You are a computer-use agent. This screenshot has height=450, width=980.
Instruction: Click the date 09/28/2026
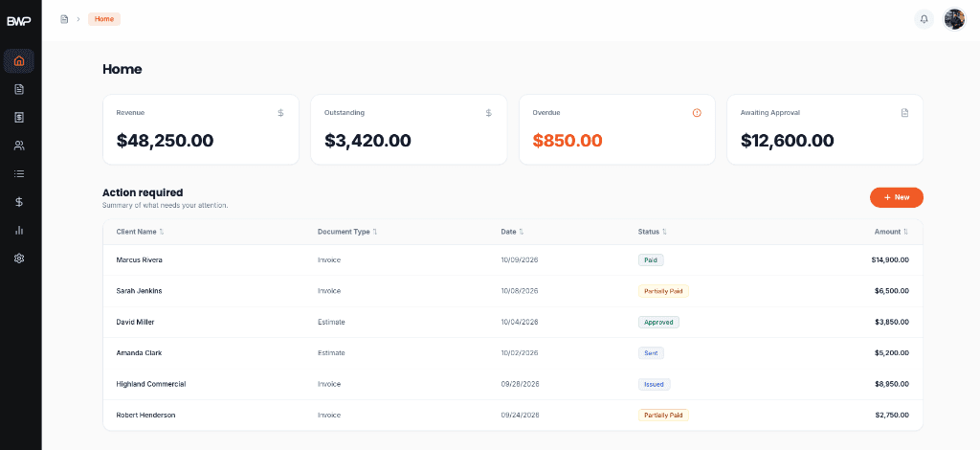point(520,384)
